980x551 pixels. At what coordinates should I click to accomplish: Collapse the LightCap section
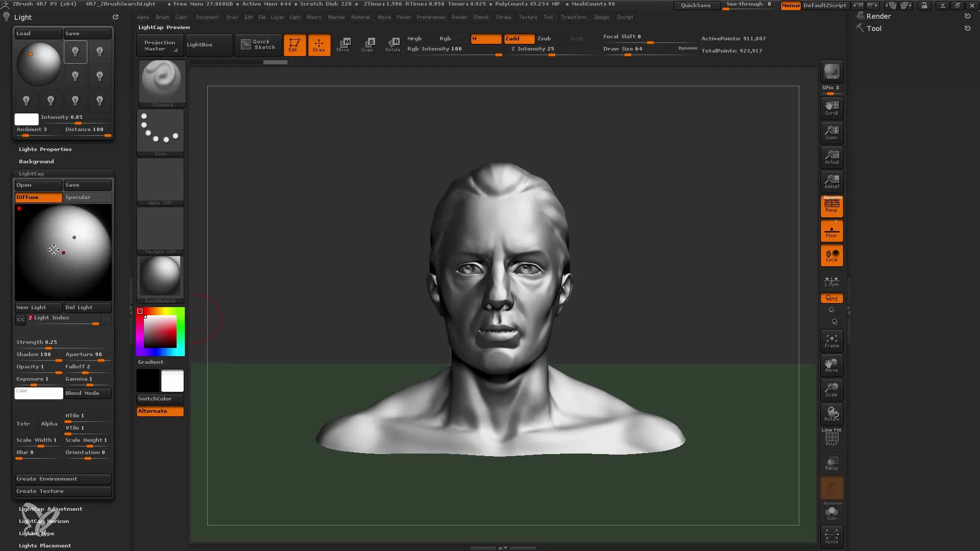(32, 173)
